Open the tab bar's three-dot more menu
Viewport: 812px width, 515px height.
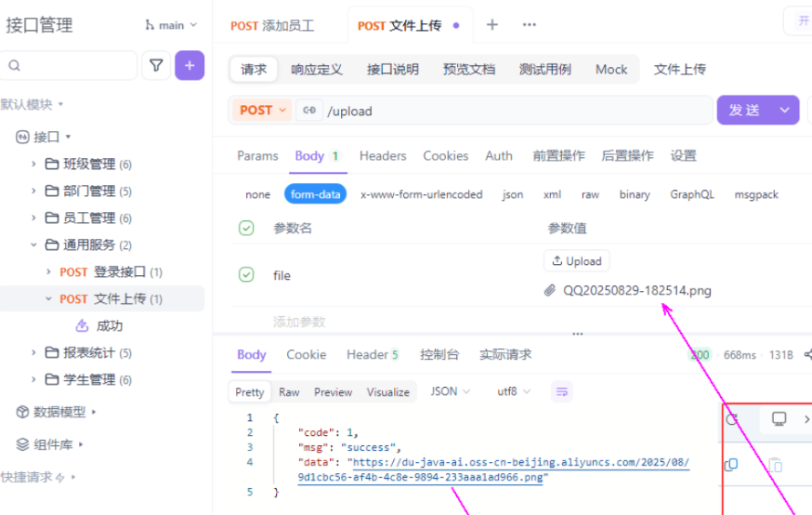(x=529, y=25)
